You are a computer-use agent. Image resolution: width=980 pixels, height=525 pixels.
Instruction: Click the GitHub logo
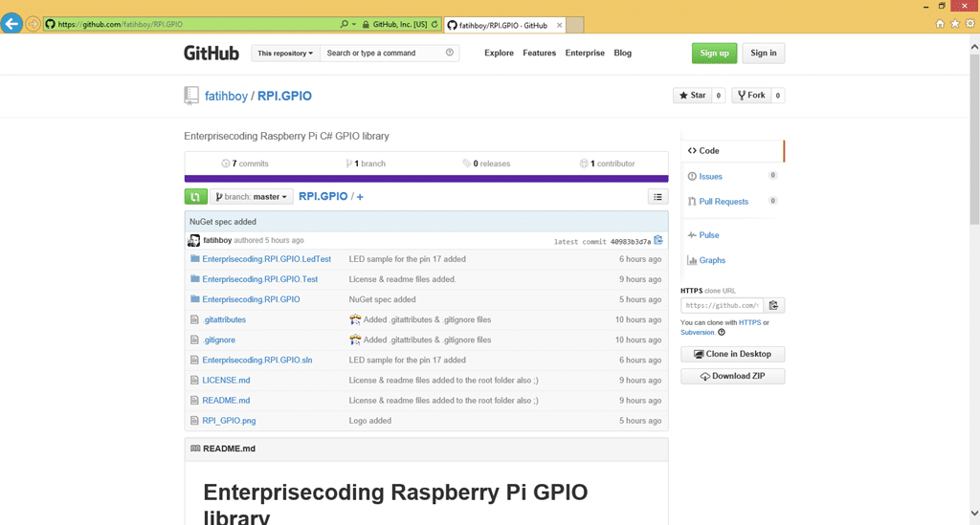[x=212, y=53]
